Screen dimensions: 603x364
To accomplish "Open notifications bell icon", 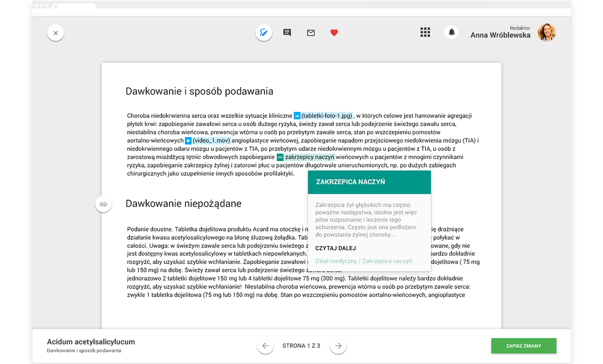I will [x=452, y=32].
